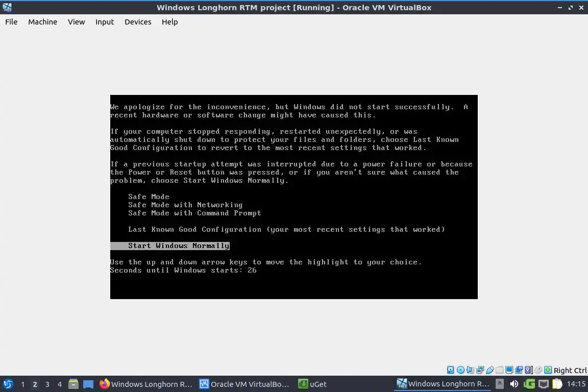Open the Devices menu
Image resolution: width=588 pixels, height=392 pixels.
138,22
